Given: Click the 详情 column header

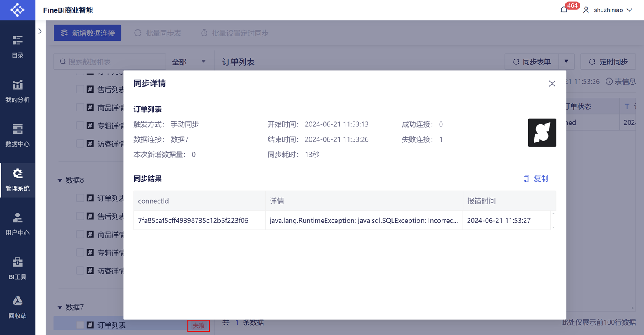Looking at the screenshot, I should 364,201.
